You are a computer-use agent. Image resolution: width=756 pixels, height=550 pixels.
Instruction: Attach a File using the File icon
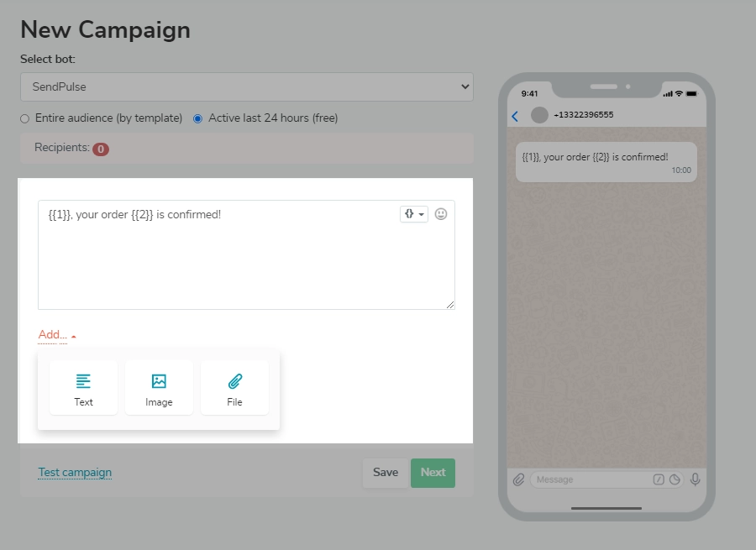coord(234,386)
